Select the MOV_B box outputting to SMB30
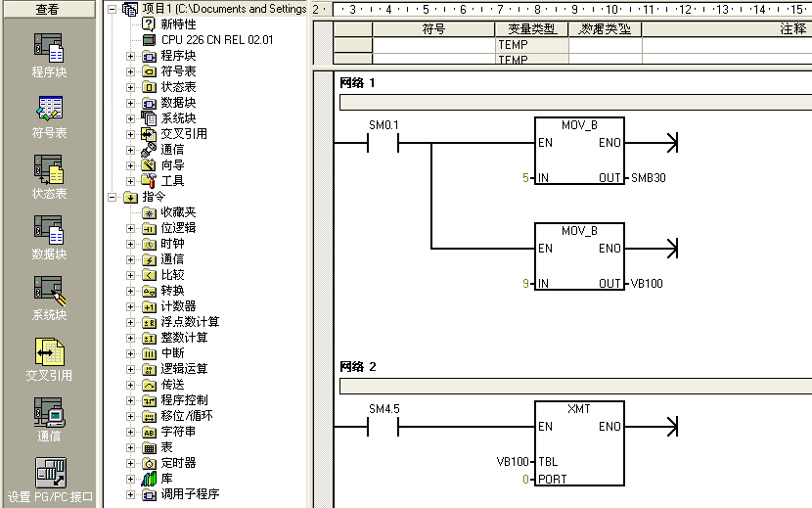 tap(579, 151)
